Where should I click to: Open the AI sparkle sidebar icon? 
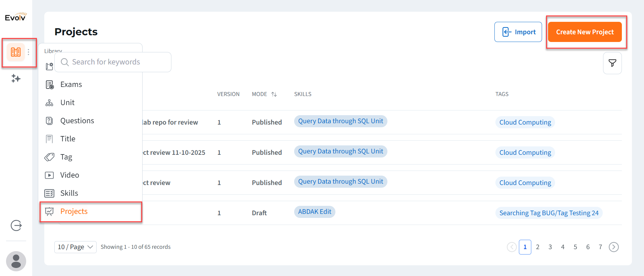pyautogui.click(x=16, y=79)
